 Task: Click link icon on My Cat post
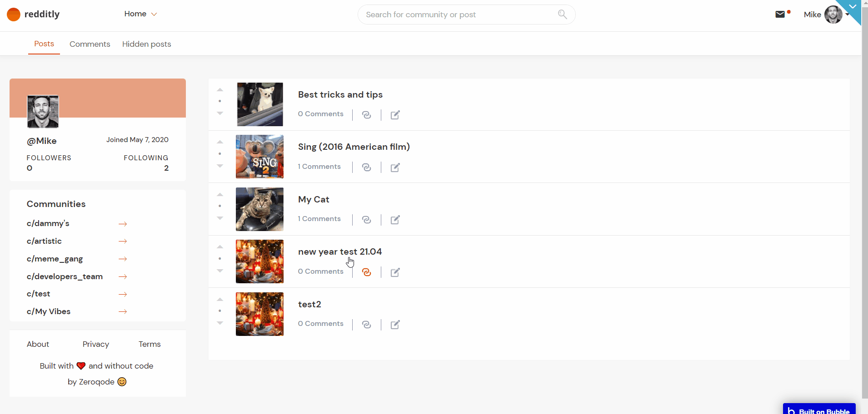click(x=367, y=220)
